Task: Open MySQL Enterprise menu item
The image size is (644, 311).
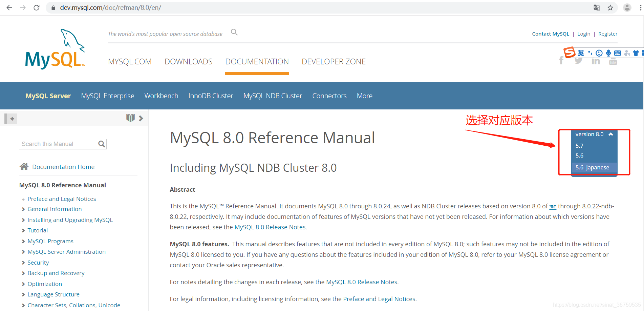Action: [x=108, y=96]
